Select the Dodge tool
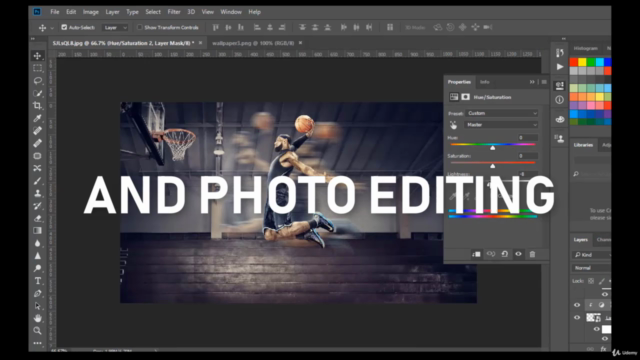This screenshot has height=360, width=640. (x=38, y=268)
